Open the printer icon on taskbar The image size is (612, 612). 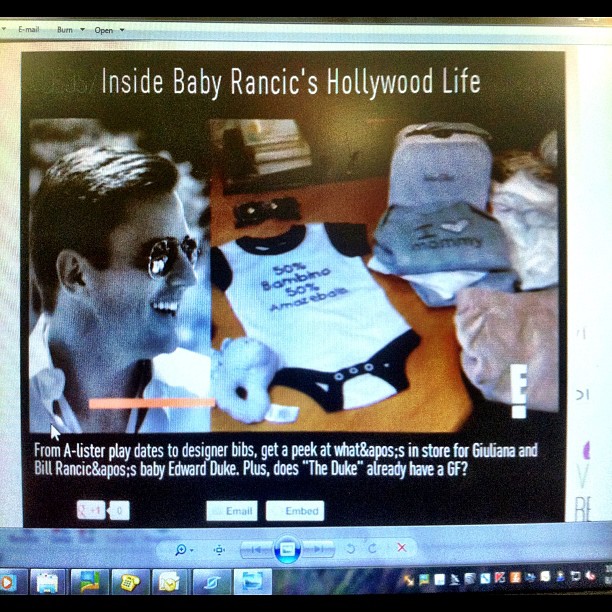pyautogui.click(x=48, y=582)
